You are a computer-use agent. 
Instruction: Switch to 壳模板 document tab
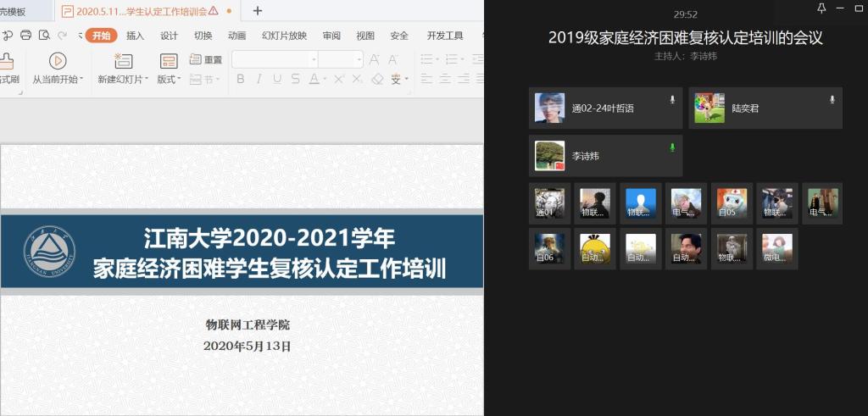tap(26, 11)
